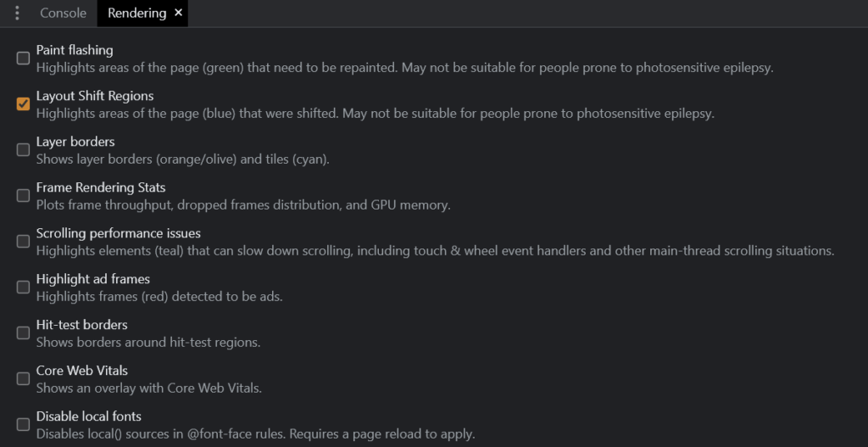
Task: Enable the Highlight ad frames checkbox
Action: [23, 288]
